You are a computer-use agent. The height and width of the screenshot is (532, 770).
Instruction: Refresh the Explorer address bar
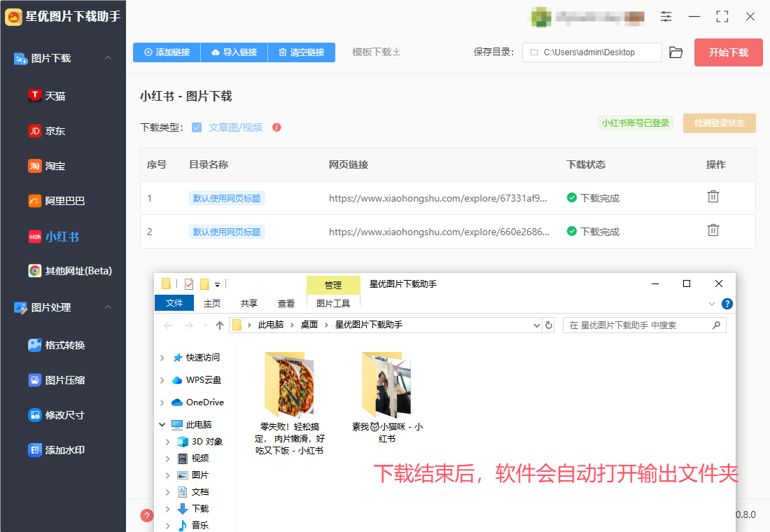tap(549, 325)
